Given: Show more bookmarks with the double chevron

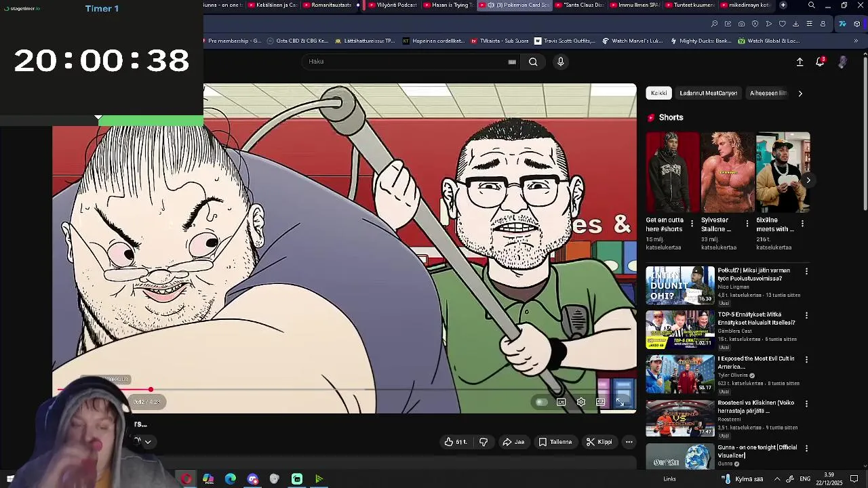Looking at the screenshot, I should click(855, 41).
